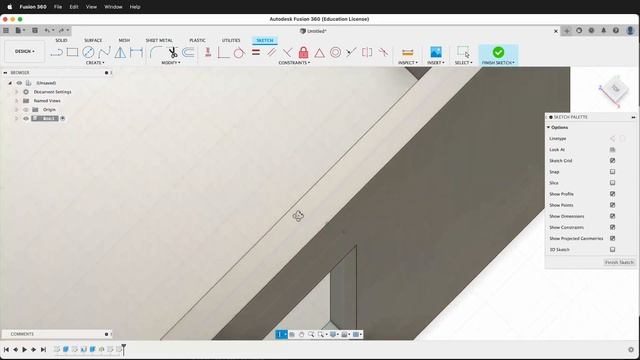Apply the Equal constraint
The image size is (640, 360).
[x=256, y=52]
